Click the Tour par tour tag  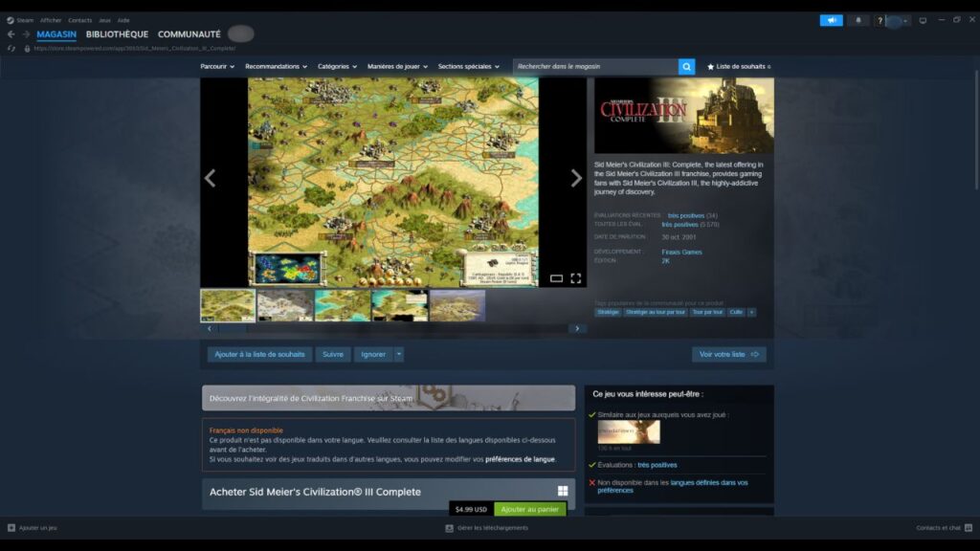(707, 312)
